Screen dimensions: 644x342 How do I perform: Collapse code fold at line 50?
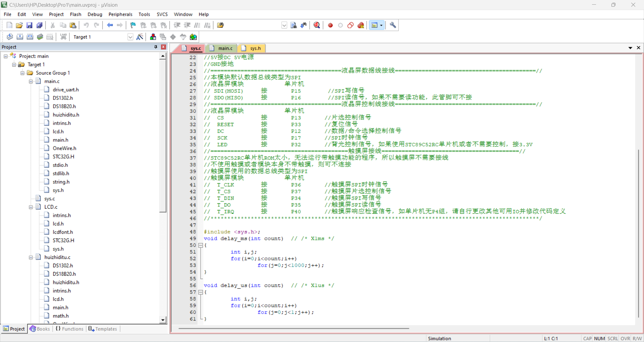tap(201, 245)
